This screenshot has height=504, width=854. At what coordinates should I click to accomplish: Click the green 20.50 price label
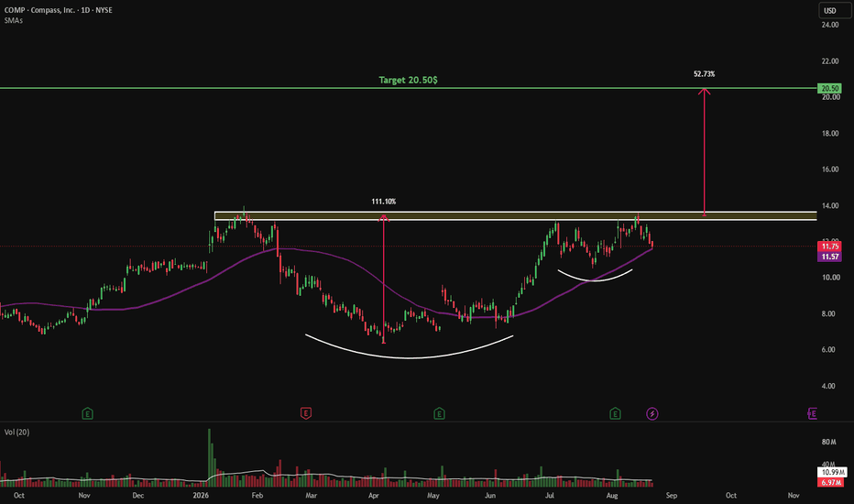click(x=829, y=88)
